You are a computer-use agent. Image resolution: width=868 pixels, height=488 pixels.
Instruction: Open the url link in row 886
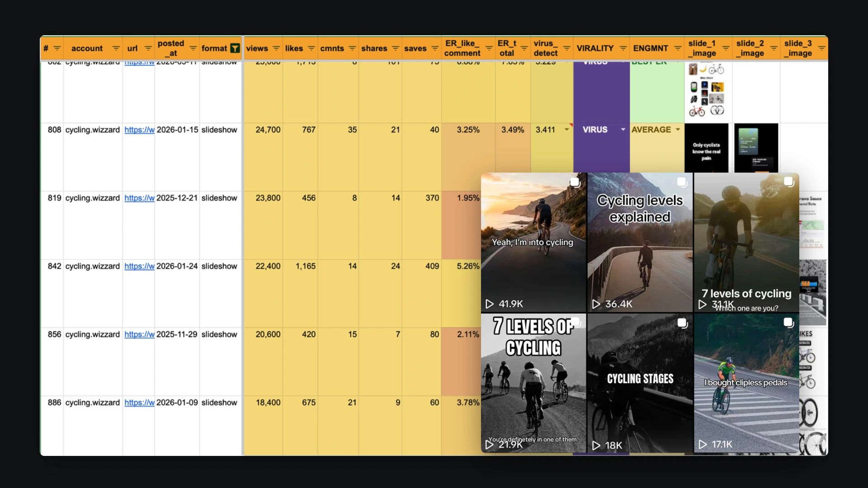point(139,403)
